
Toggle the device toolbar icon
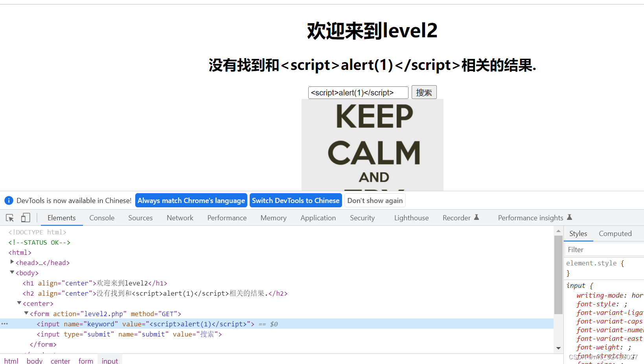pos(26,218)
